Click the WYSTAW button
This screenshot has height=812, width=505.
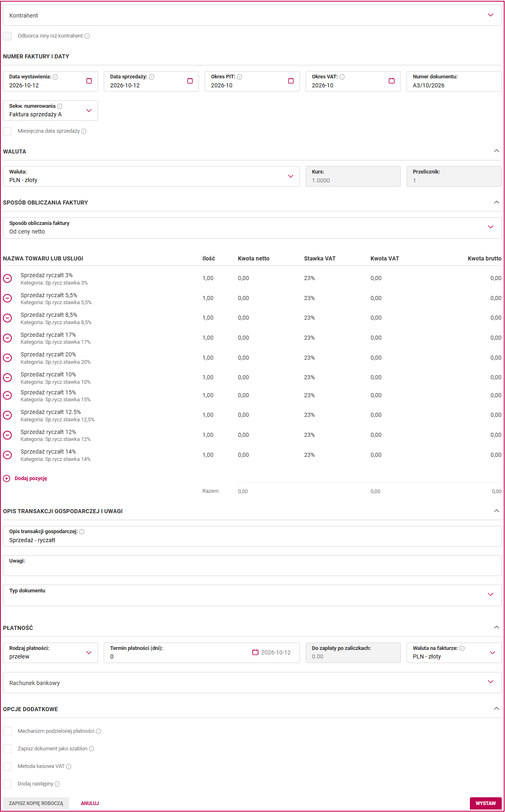click(x=485, y=803)
